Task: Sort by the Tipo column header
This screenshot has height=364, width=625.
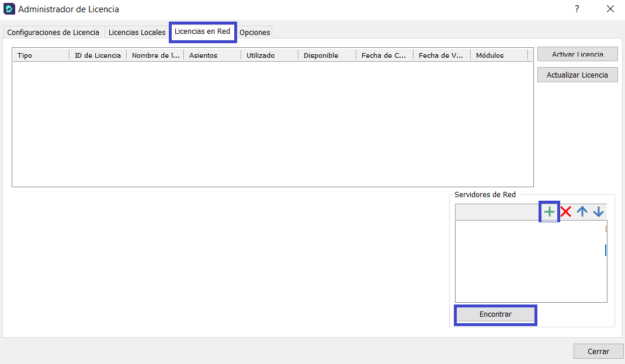Action: click(40, 55)
